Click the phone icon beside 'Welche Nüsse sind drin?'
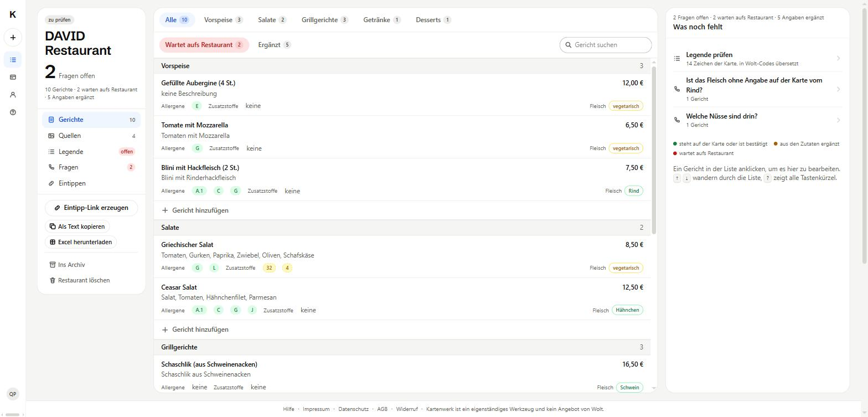This screenshot has height=417, width=868. 676,120
